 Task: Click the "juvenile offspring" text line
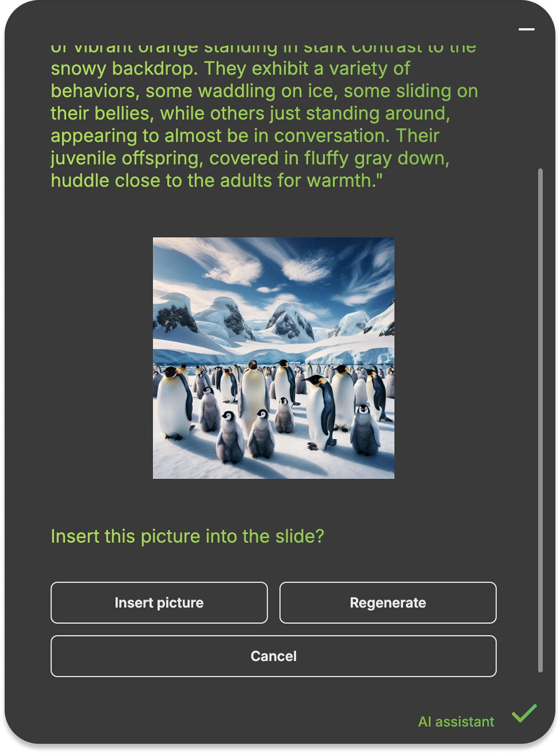tap(250, 159)
